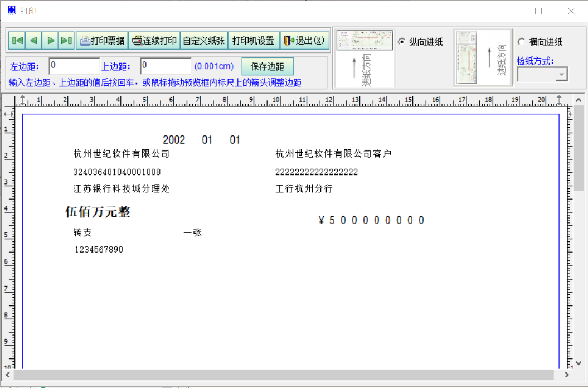
Task: Open the 检纸方式 dropdown list
Action: [x=561, y=74]
